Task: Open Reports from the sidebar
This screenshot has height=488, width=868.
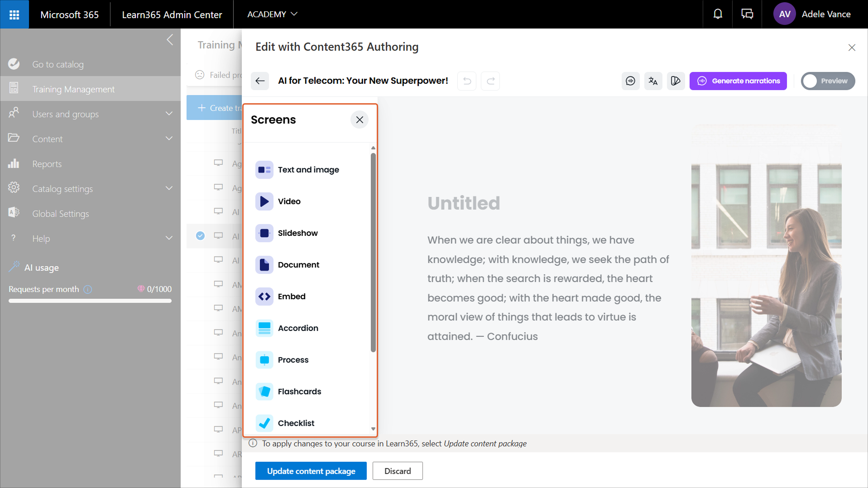Action: [47, 164]
